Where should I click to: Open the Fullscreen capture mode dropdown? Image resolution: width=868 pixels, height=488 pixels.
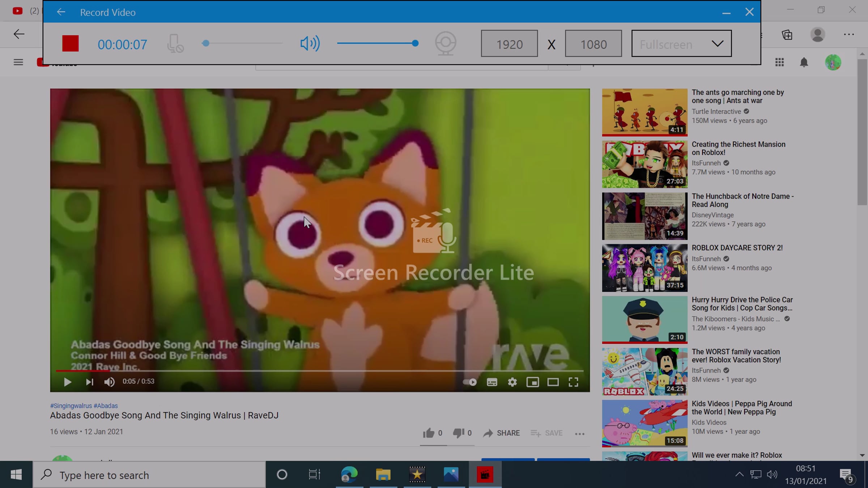(x=681, y=44)
